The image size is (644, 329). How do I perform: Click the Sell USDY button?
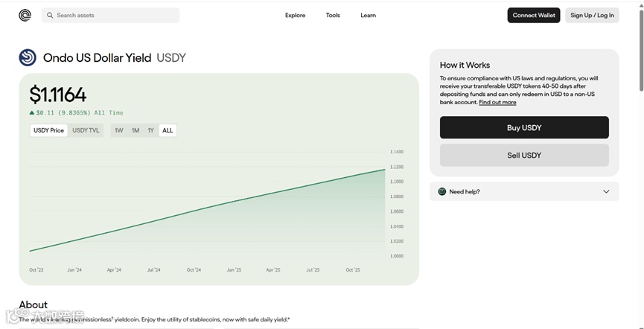524,156
